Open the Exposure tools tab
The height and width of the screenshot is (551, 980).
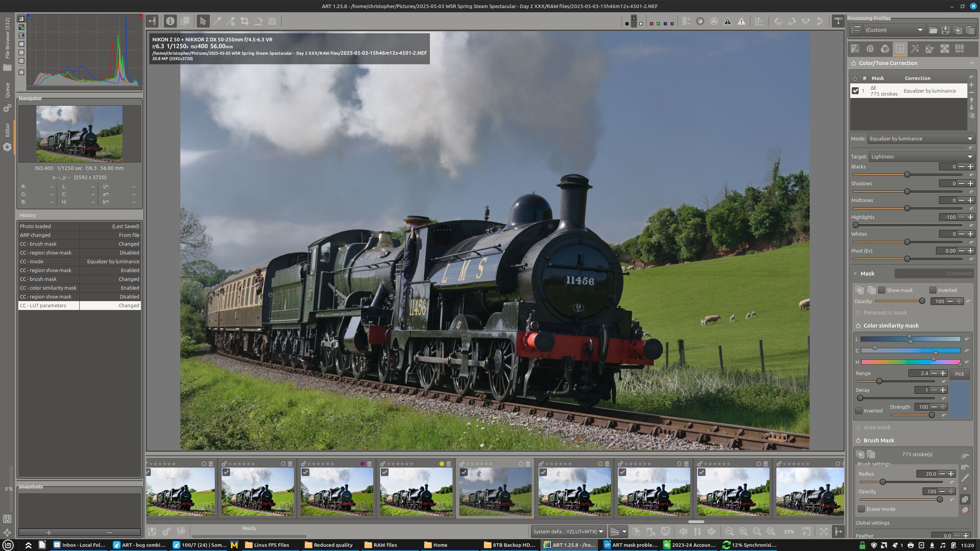tap(855, 49)
